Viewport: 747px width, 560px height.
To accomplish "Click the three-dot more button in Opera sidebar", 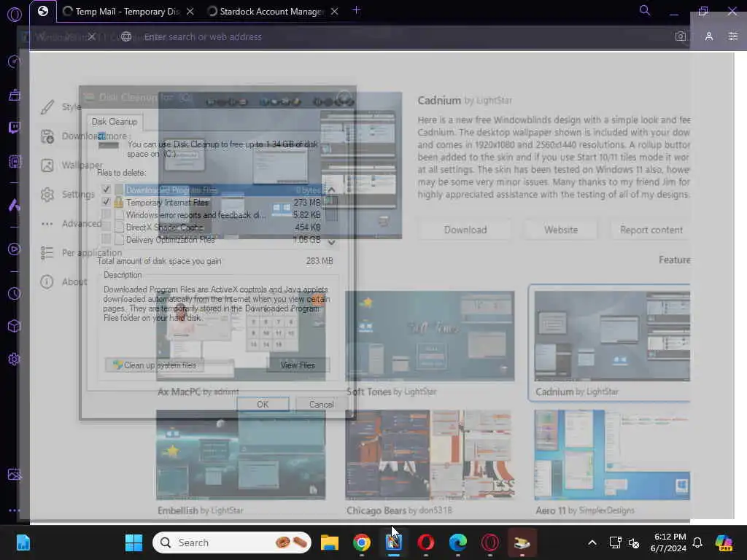I will [15, 510].
